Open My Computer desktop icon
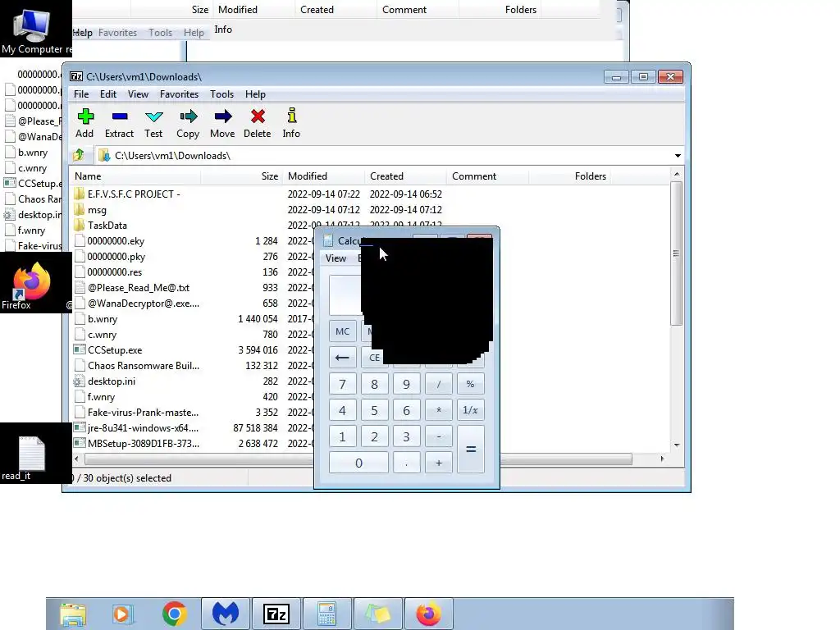 pyautogui.click(x=32, y=31)
